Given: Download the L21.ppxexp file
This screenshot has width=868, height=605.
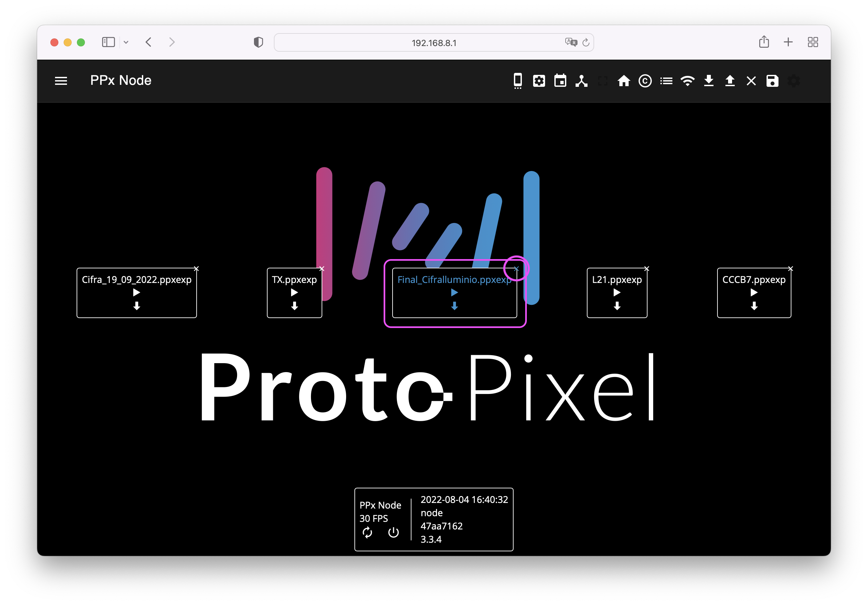Looking at the screenshot, I should pos(617,306).
